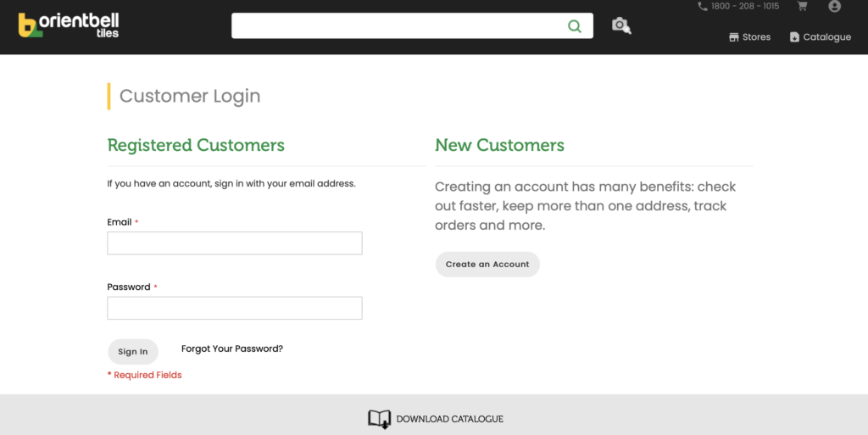Image resolution: width=868 pixels, height=435 pixels.
Task: Click the Stores storefront icon
Action: tap(734, 37)
